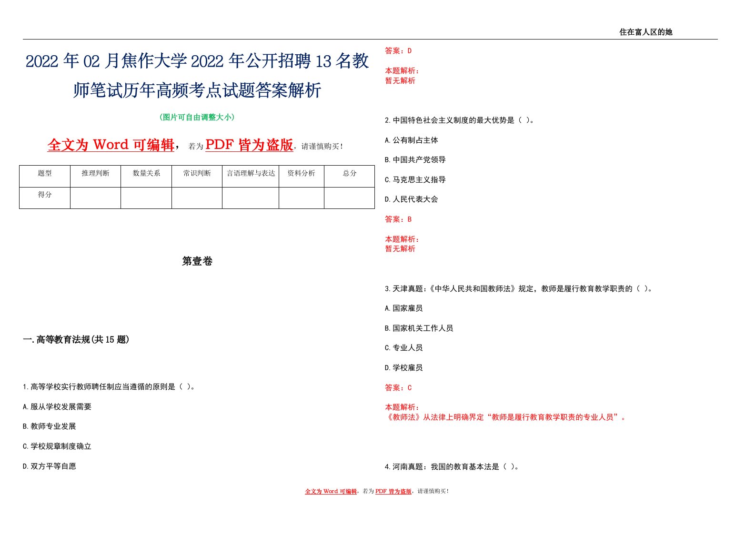Click the answer text 答案:D
Screen dimensions: 756x534
click(x=398, y=51)
